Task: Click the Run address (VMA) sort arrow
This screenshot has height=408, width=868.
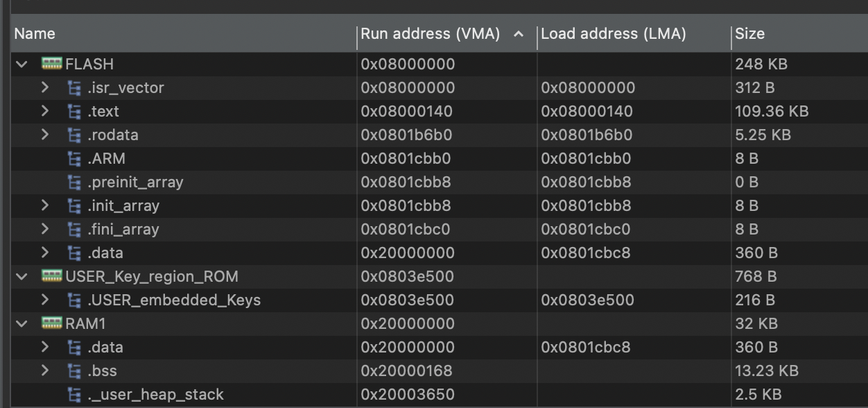Action: pos(519,33)
